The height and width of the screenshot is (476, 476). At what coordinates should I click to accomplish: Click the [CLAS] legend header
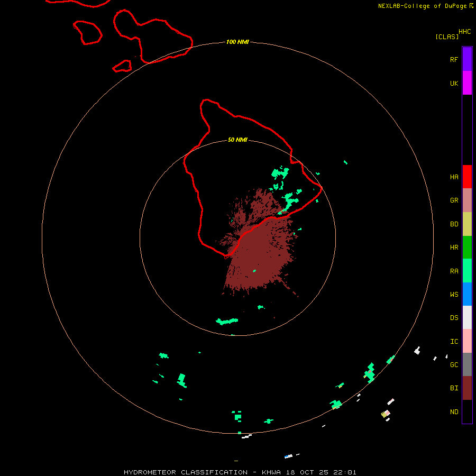447,36
